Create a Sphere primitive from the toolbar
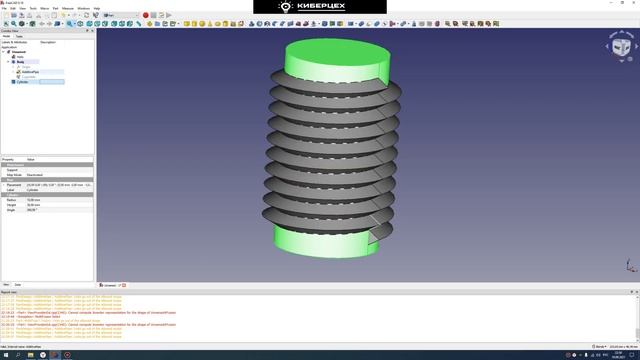The image size is (640, 360). coord(202,24)
